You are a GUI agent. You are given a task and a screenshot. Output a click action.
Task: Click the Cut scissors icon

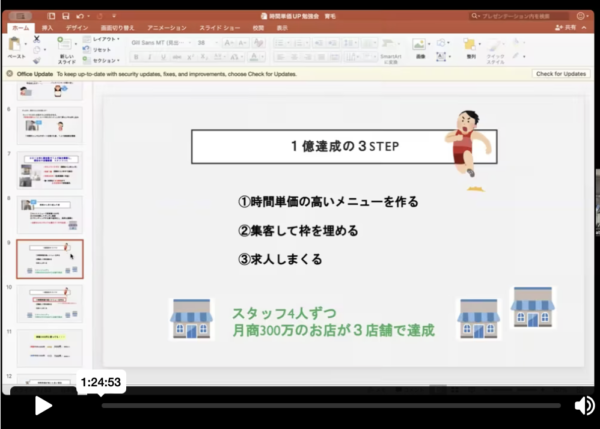[37, 38]
